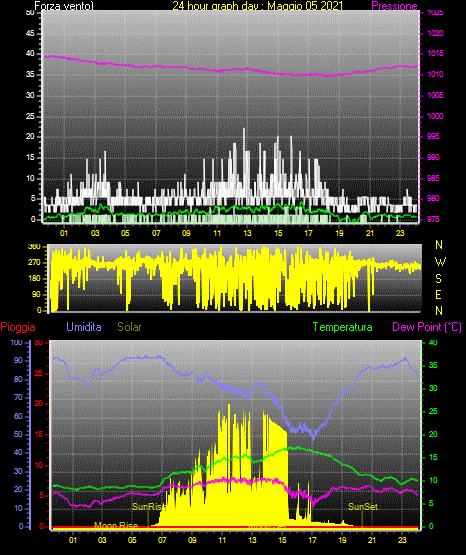Click the '1000' pressure axis value
Viewport: 466px width, 555px height.
(436, 116)
